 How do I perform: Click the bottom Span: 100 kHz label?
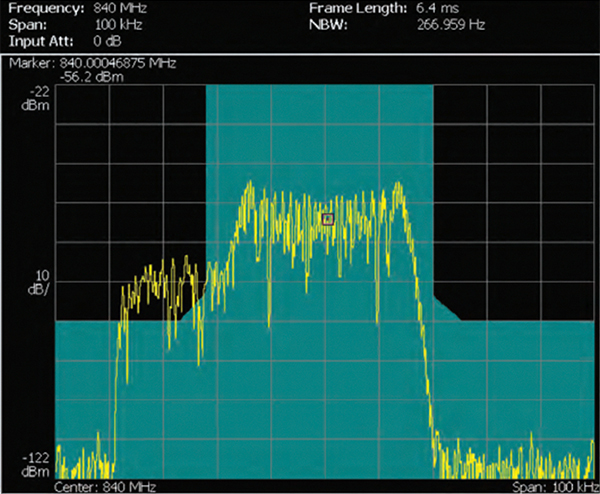click(x=556, y=487)
